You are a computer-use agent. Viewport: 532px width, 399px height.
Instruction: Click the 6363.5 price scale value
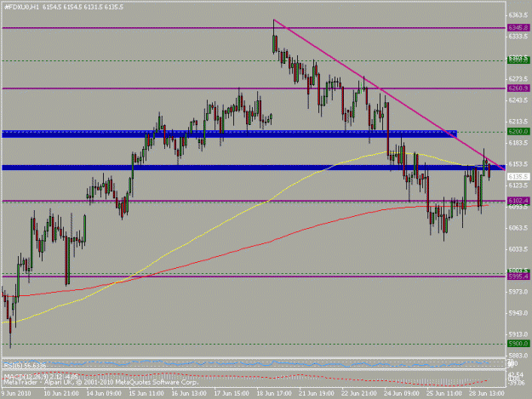point(518,15)
